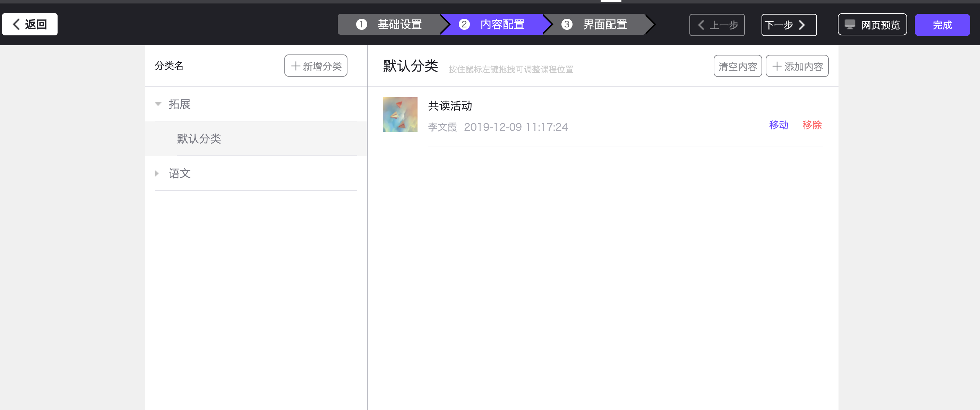Click the plus icon in 新增分类 button
This screenshot has height=410, width=980.
pos(295,66)
